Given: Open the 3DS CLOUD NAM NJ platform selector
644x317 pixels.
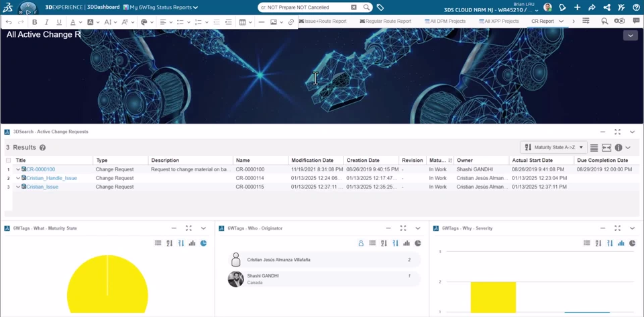Looking at the screenshot, I should point(491,10).
